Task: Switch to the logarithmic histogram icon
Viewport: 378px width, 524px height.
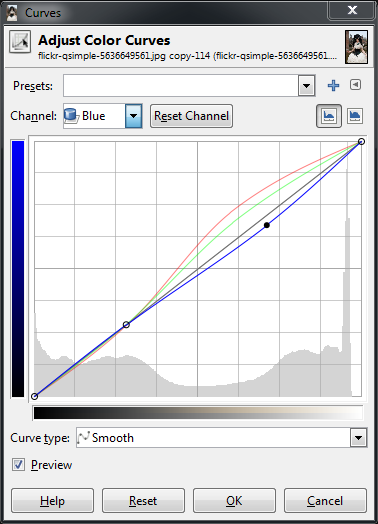Action: click(x=355, y=116)
